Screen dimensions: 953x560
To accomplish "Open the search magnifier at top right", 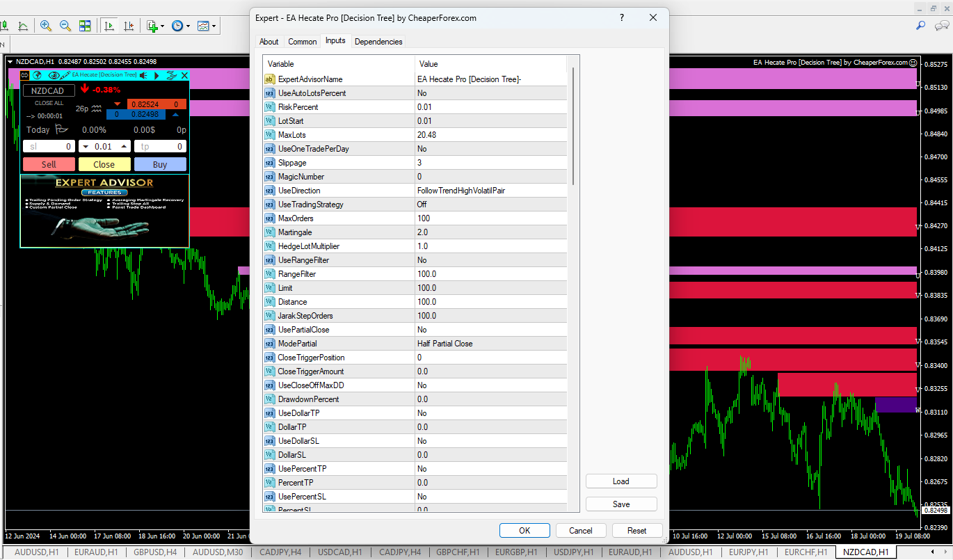I will coord(921,25).
